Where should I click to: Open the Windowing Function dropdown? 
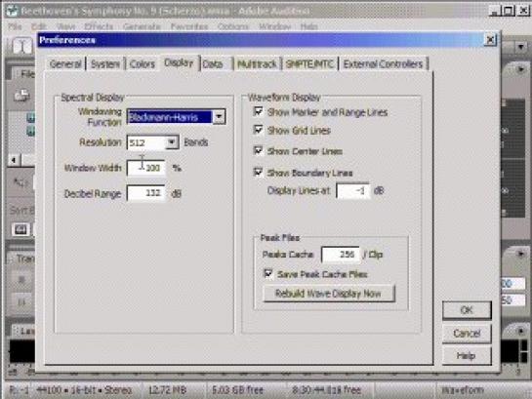219,117
